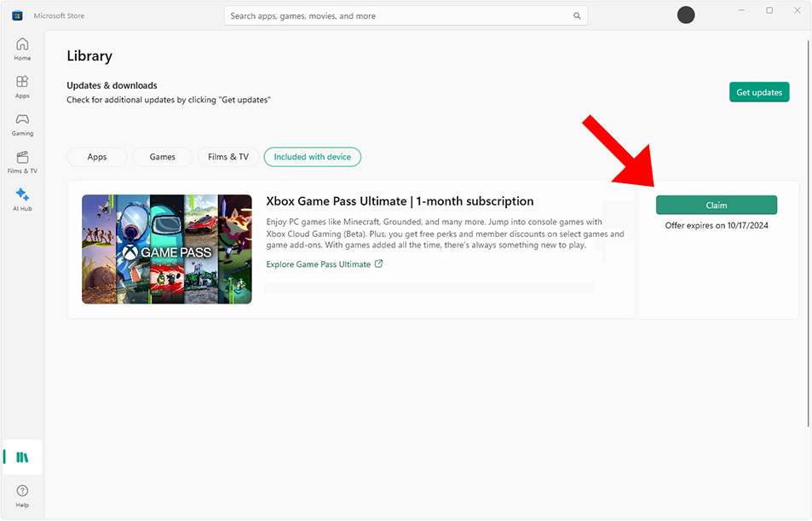Close the Microsoft Store window
Image resolution: width=812 pixels, height=521 pixels.
(798, 10)
